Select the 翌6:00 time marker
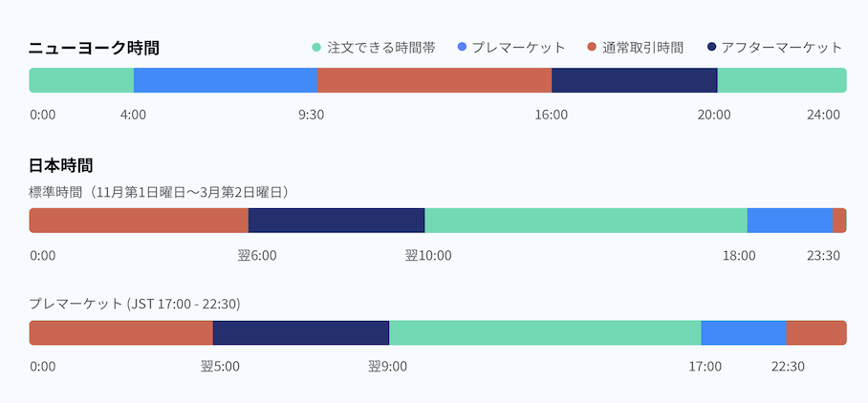The height and width of the screenshot is (403, 868). click(x=257, y=255)
